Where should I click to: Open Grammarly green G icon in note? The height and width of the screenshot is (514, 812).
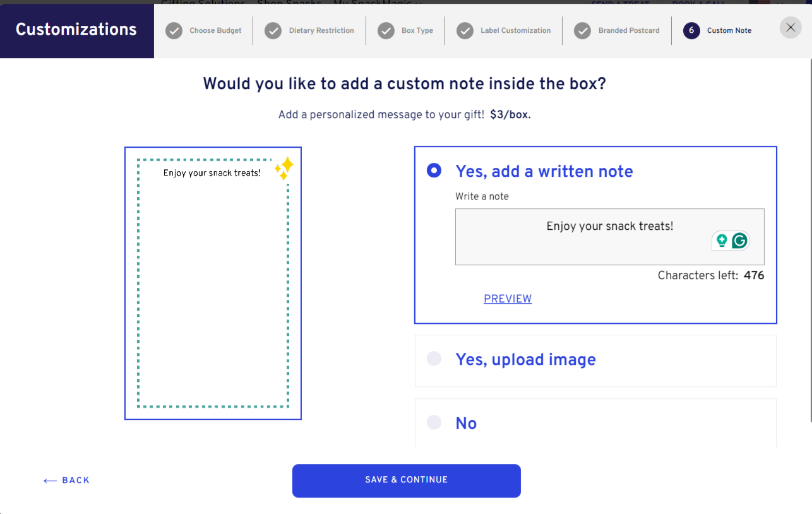[739, 241]
